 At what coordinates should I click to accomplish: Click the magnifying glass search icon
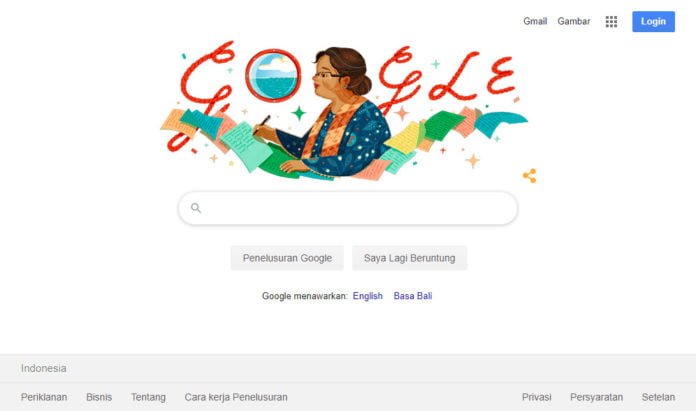(196, 208)
